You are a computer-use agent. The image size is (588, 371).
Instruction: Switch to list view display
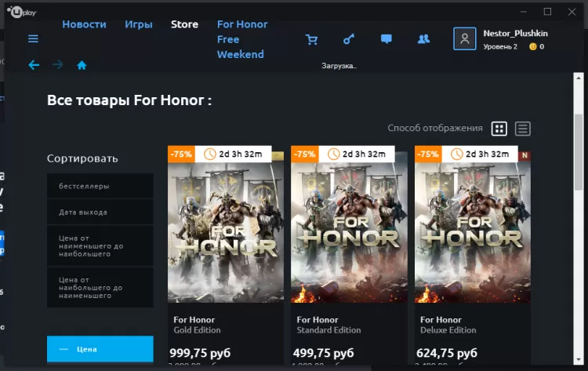523,129
